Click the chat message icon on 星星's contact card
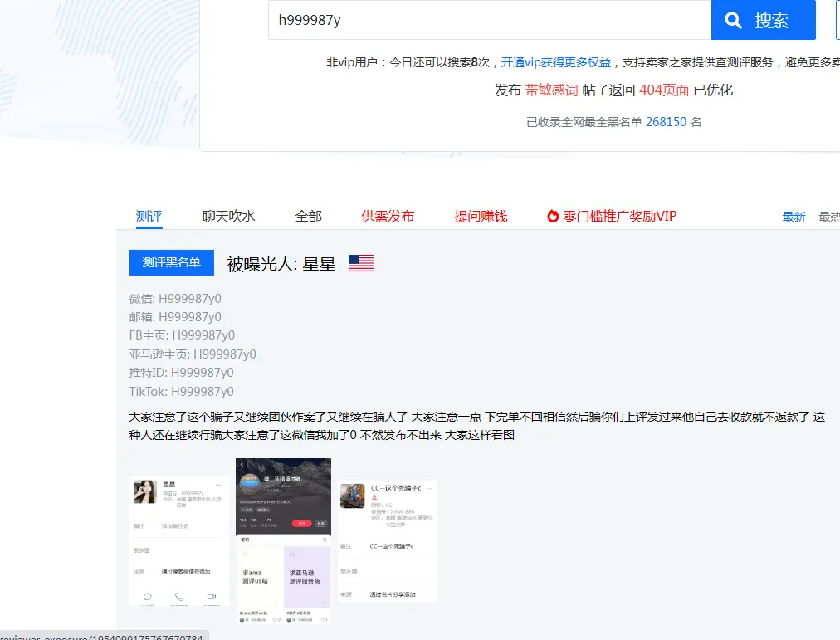This screenshot has height=640, width=840. [148, 597]
